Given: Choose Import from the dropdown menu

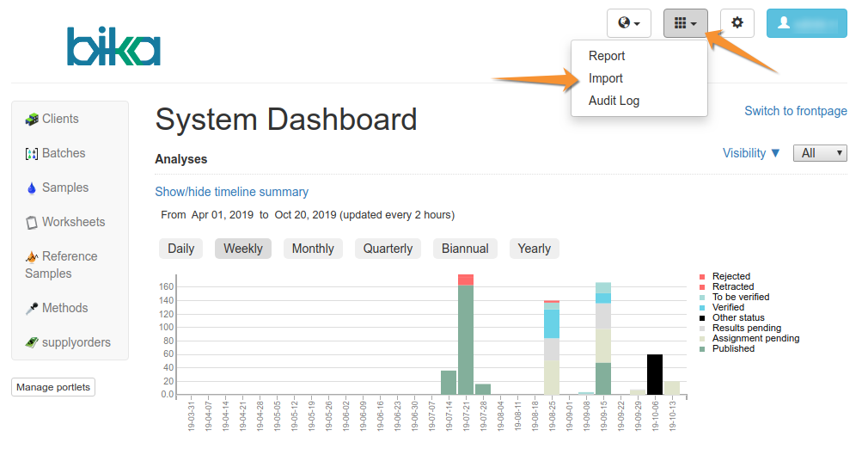Looking at the screenshot, I should tap(606, 78).
